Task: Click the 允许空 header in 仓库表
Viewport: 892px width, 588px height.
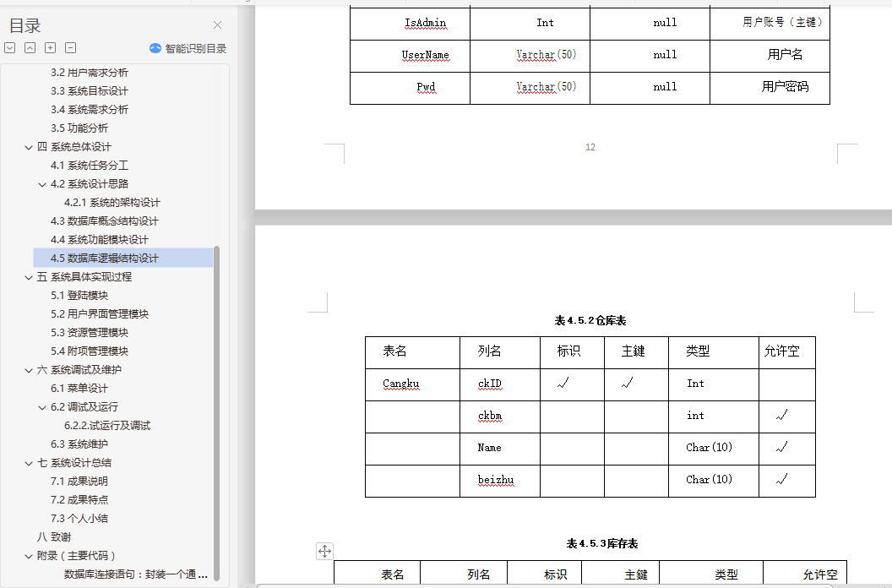Action: 787,351
